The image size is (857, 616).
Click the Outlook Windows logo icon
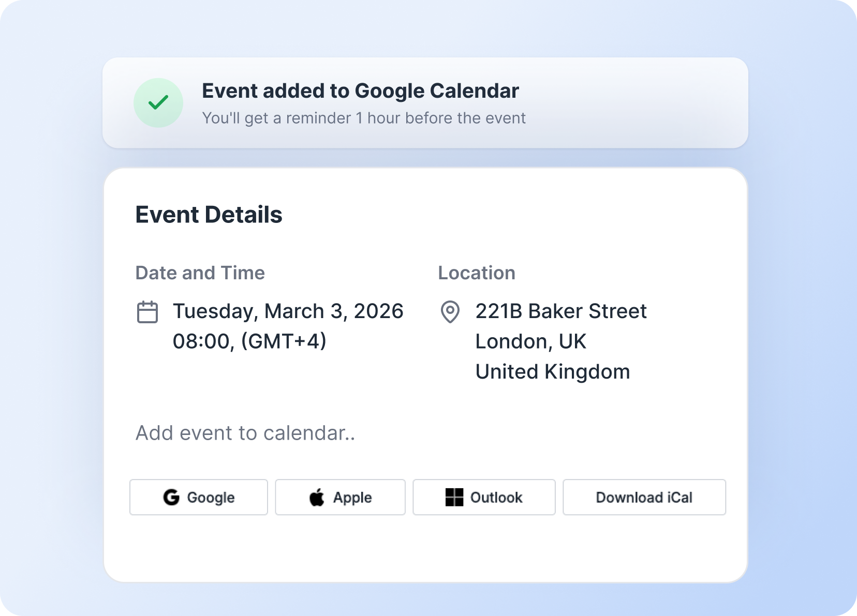[x=454, y=497]
